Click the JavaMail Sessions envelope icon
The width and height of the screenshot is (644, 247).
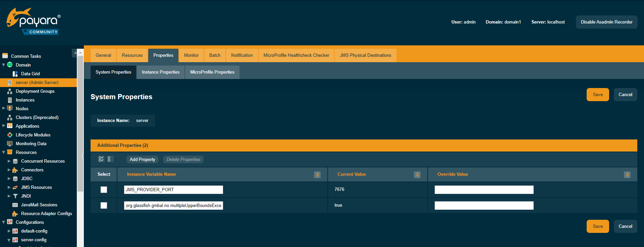click(15, 205)
